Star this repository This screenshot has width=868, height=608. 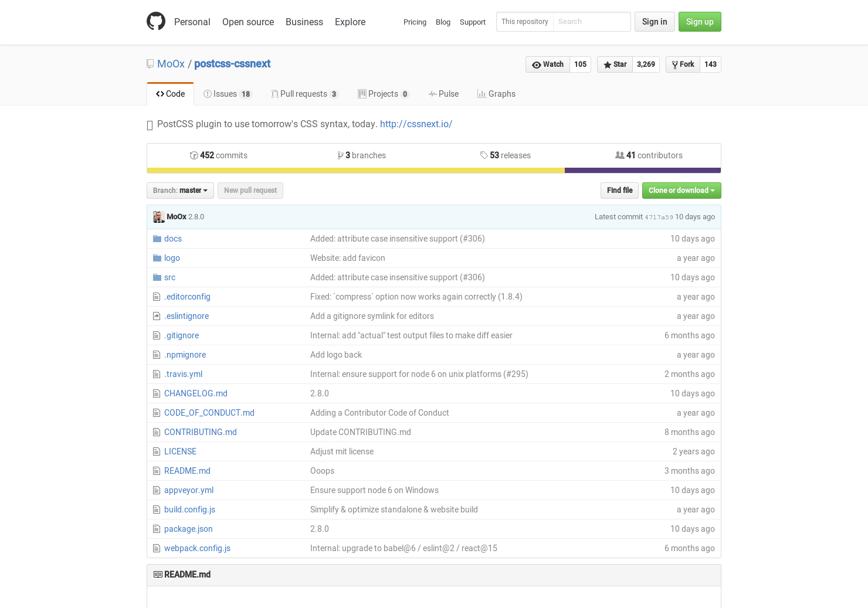[615, 64]
